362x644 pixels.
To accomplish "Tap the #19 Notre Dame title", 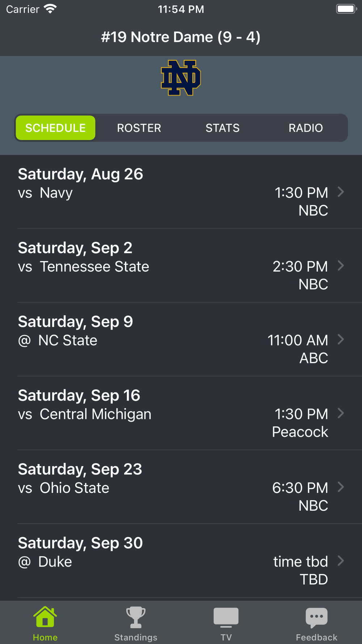I will [x=181, y=37].
